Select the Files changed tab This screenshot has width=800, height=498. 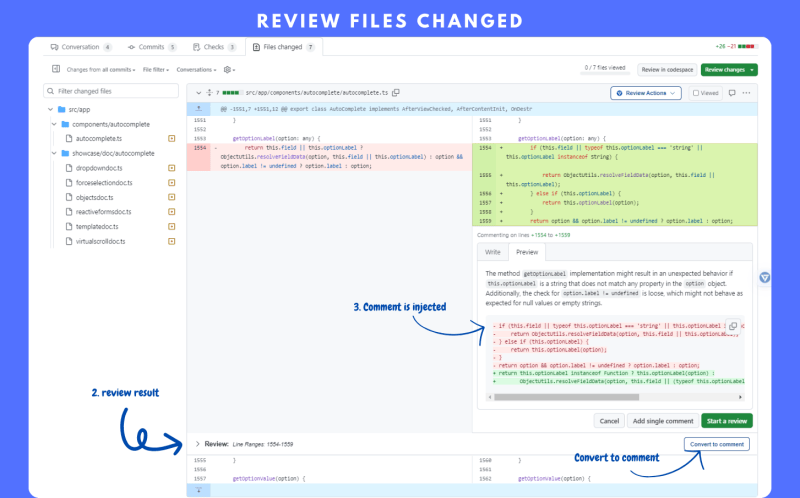tap(284, 47)
